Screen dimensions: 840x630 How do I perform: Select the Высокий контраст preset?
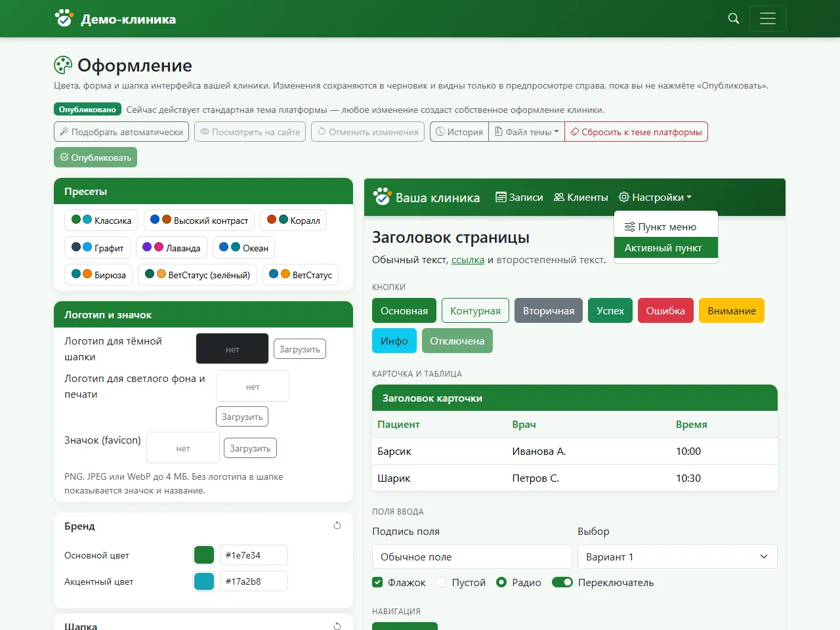coord(199,220)
